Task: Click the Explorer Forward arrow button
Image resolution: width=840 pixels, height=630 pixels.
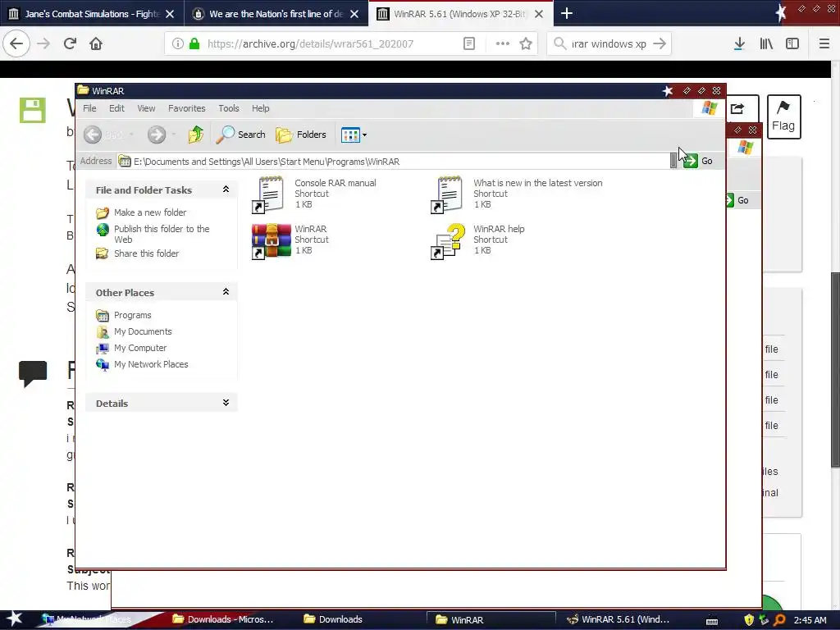Action: [157, 135]
